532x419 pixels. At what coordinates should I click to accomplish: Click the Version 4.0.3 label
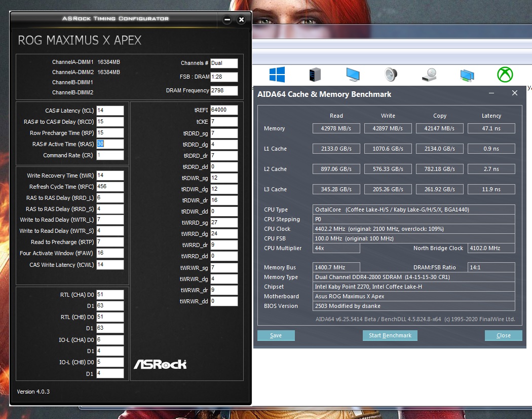point(33,392)
